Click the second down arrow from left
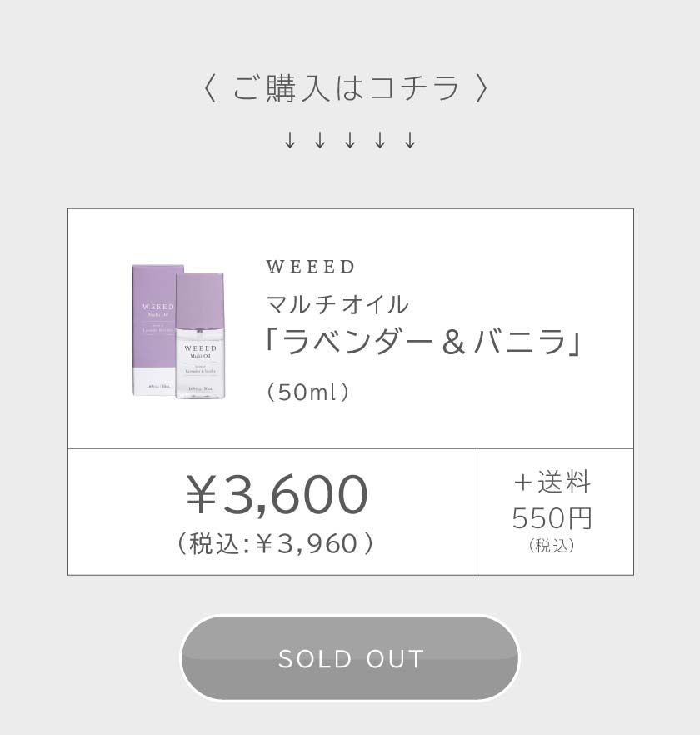Viewport: 700px width, 735px height. click(320, 141)
